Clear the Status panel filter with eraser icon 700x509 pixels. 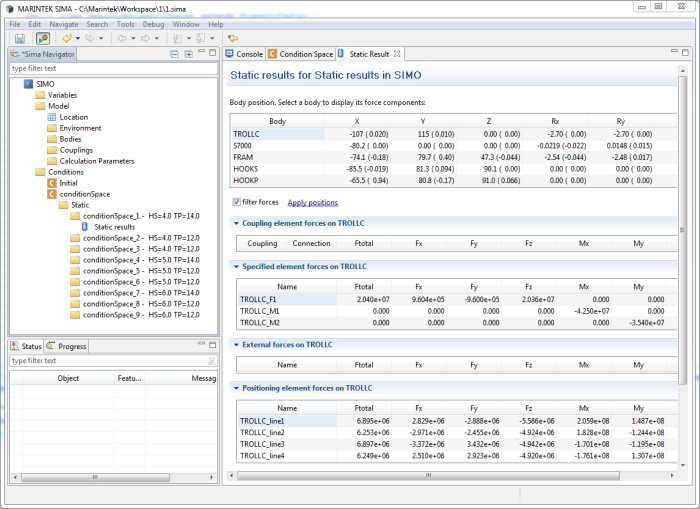211,361
